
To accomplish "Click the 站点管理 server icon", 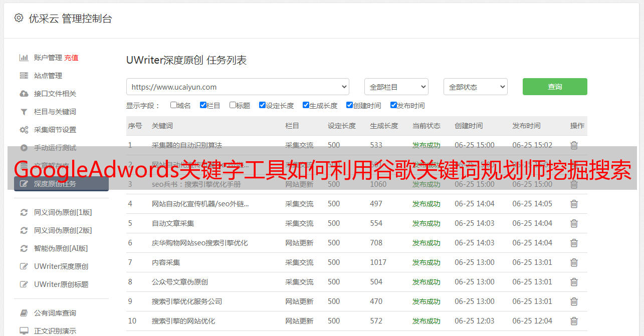I will [24, 76].
